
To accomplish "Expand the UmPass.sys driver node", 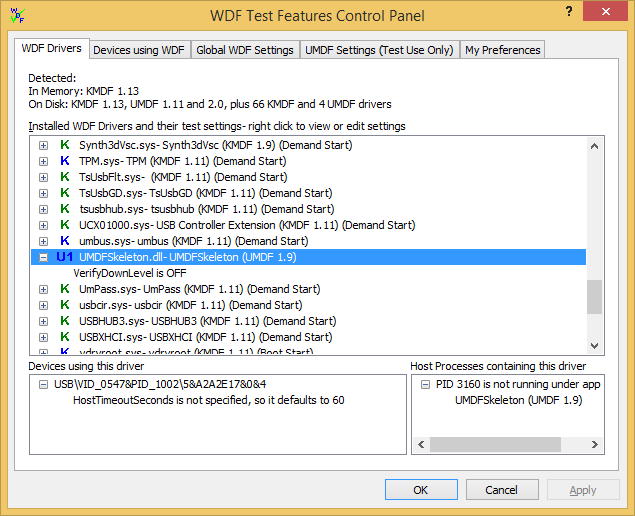I will click(x=43, y=290).
